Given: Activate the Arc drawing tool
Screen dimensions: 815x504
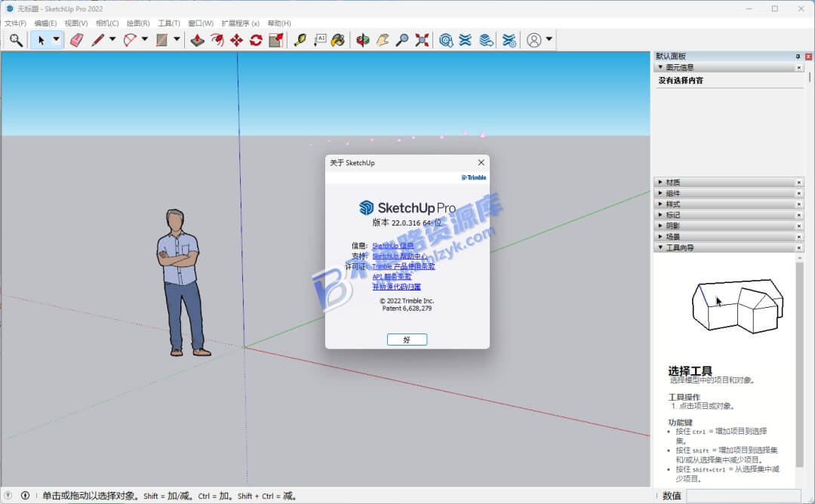Looking at the screenshot, I should (x=130, y=40).
